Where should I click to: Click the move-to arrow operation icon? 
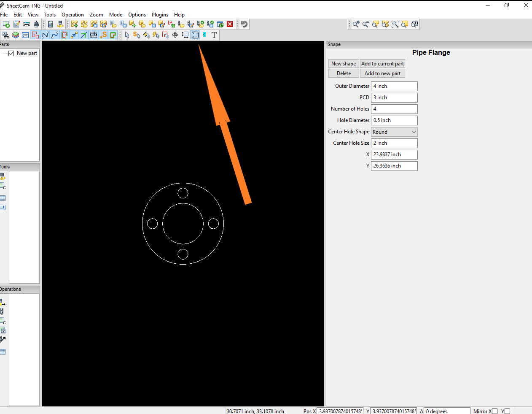tap(3, 339)
